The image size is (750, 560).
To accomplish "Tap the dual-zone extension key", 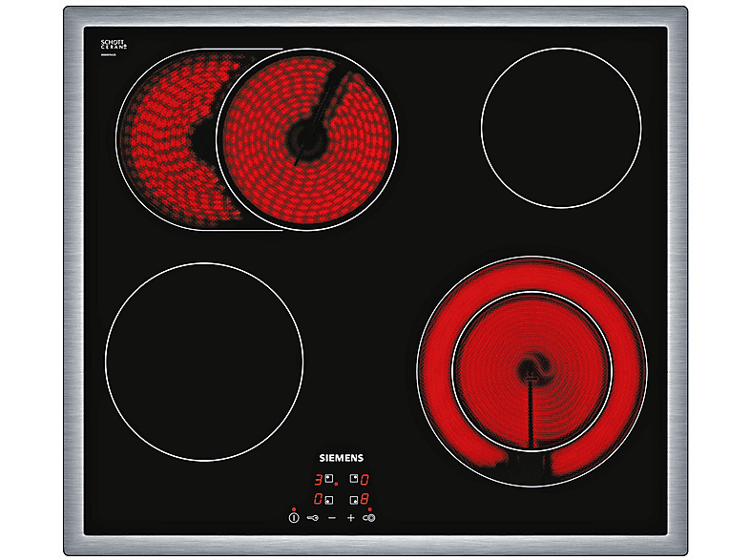I will (x=368, y=517).
